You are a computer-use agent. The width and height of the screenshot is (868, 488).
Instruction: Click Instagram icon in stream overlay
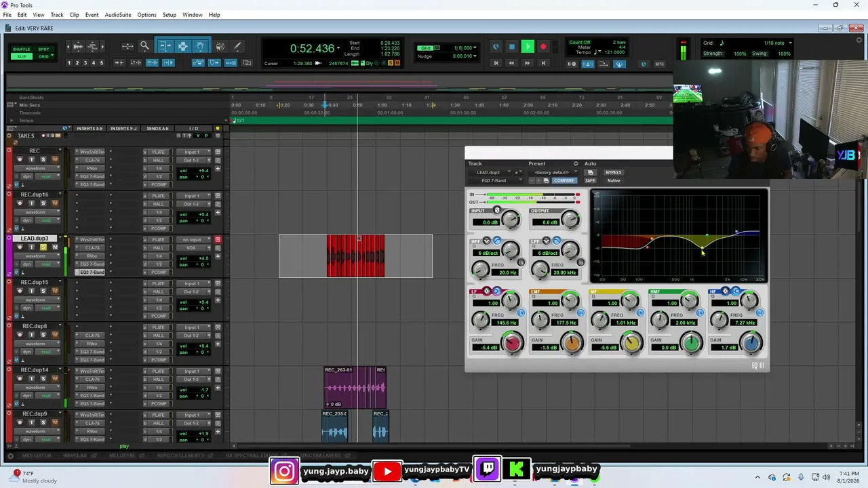(x=285, y=470)
